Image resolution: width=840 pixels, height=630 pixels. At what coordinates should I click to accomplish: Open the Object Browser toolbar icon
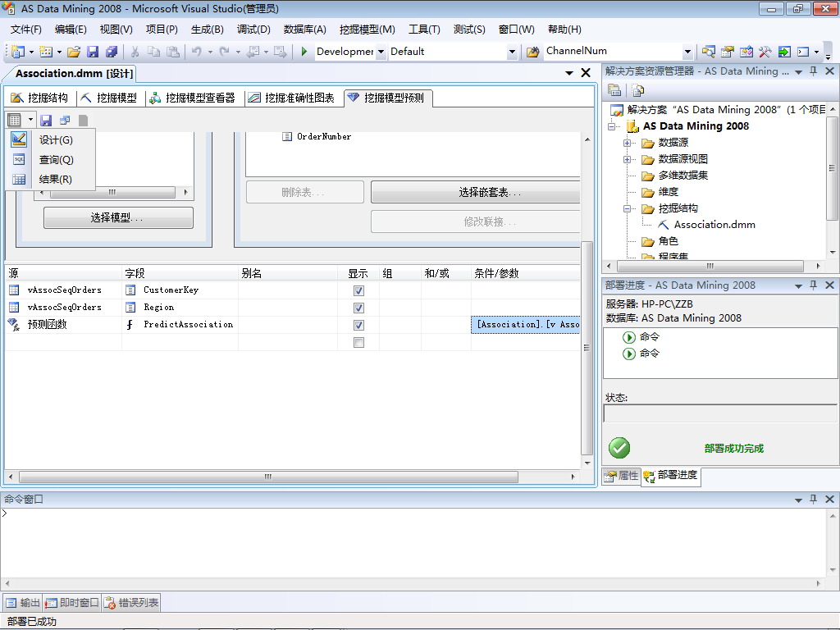point(746,52)
